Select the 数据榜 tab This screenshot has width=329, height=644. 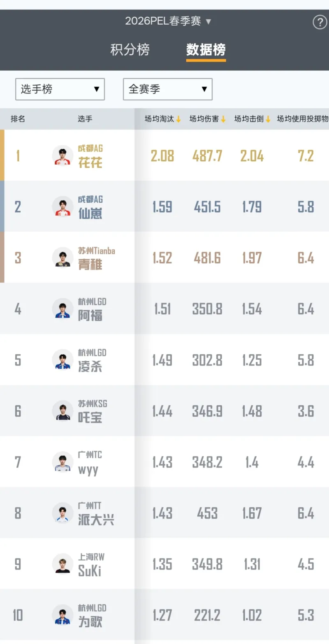point(206,50)
